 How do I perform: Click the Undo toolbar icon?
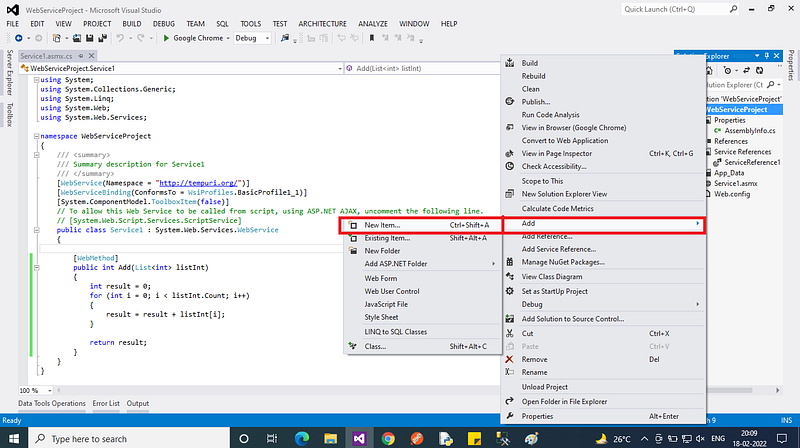120,38
